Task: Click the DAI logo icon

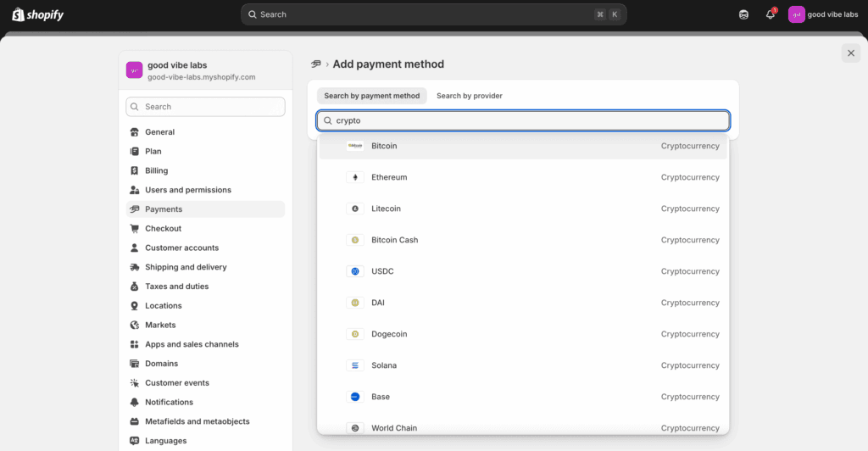Action: pos(355,303)
